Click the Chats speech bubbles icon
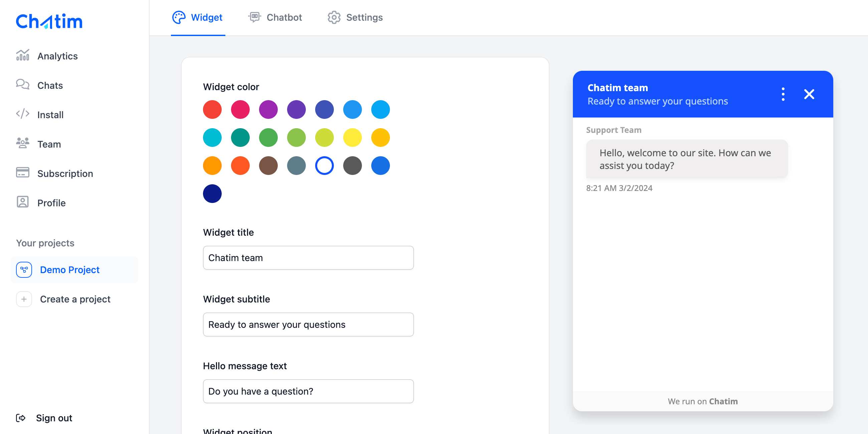The height and width of the screenshot is (434, 868). pos(23,84)
